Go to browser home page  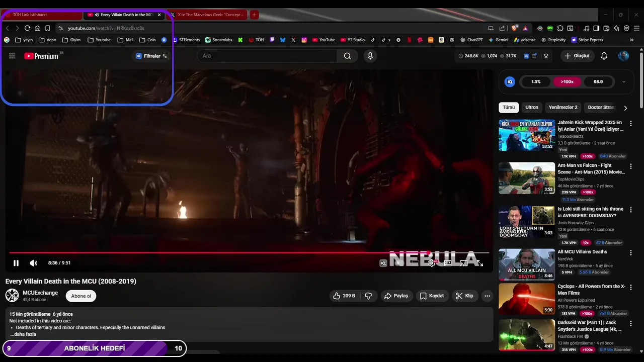[x=37, y=28]
